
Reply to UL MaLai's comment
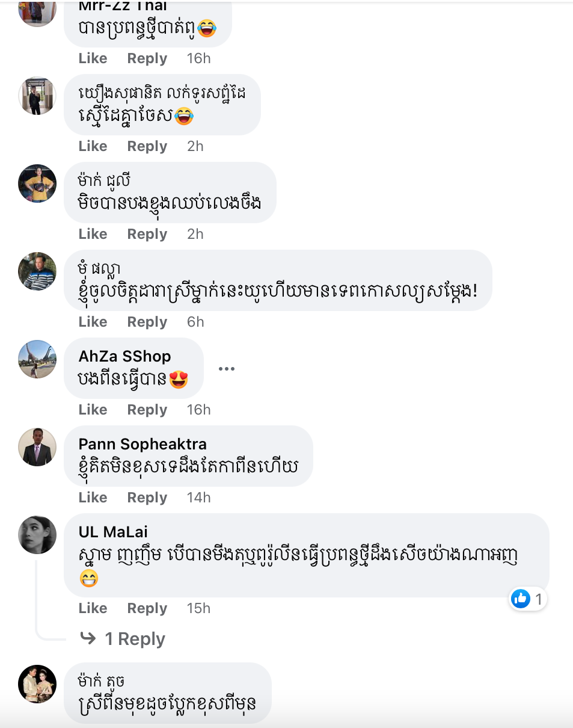[x=147, y=608]
